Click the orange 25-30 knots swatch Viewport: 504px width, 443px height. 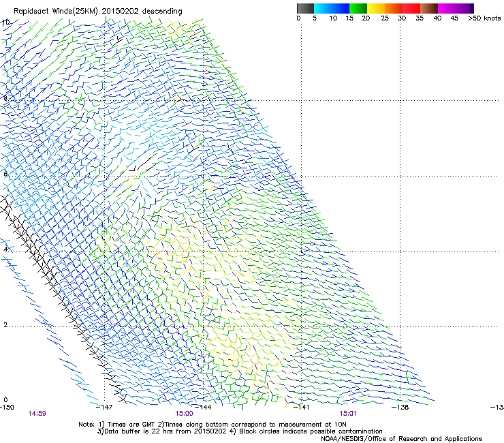(x=394, y=8)
